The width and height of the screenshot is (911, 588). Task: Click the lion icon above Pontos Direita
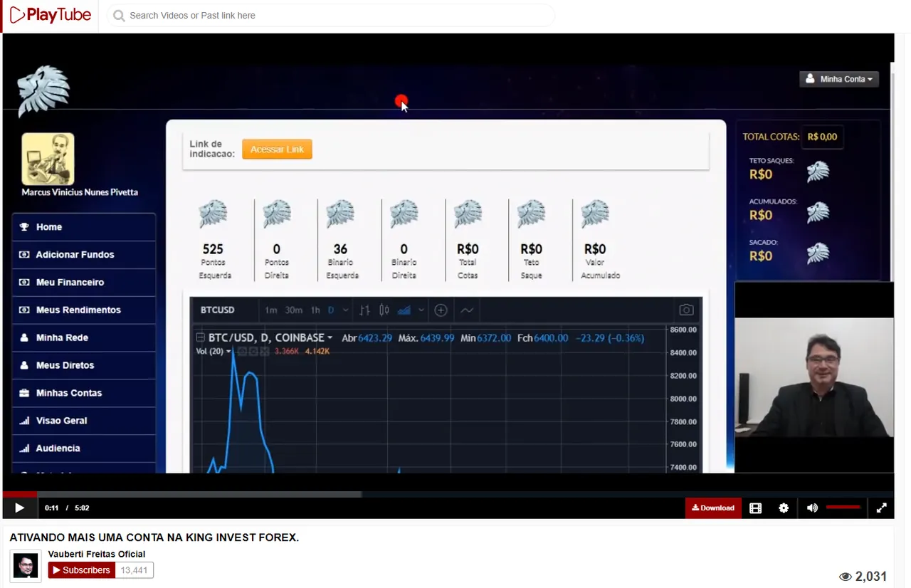coord(277,214)
